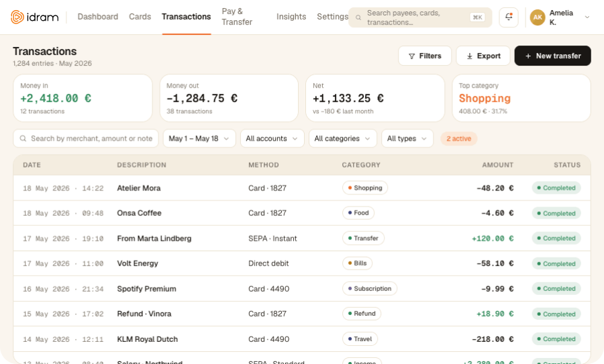Screen dimensions: 604x364
Task: Click the Atelier Mora description
Action: pyautogui.click(x=139, y=188)
